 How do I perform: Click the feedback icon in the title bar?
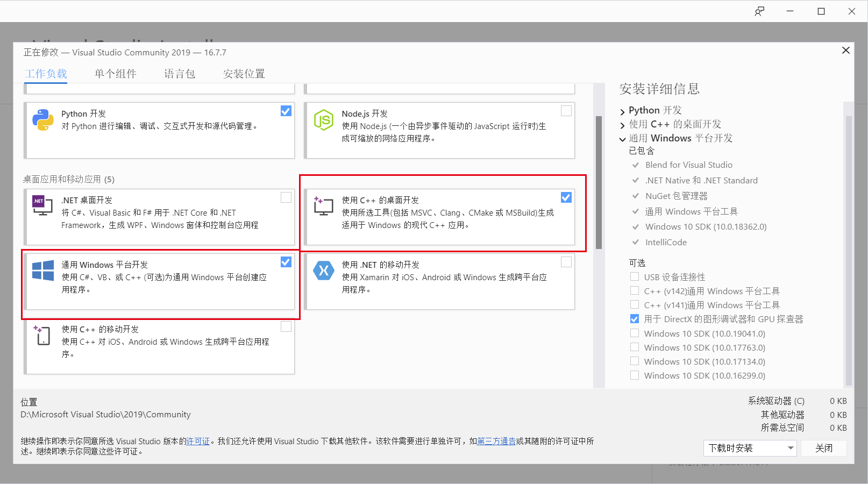pos(759,11)
